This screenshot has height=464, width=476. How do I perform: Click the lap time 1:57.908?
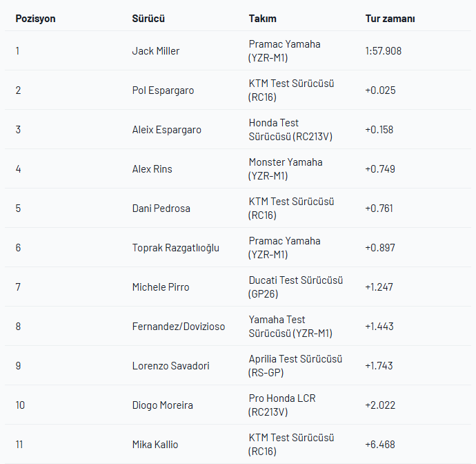[x=383, y=51]
